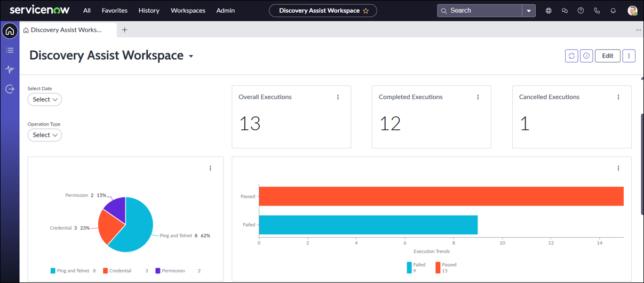
Task: Toggle Permission legend swatch
Action: [158, 271]
